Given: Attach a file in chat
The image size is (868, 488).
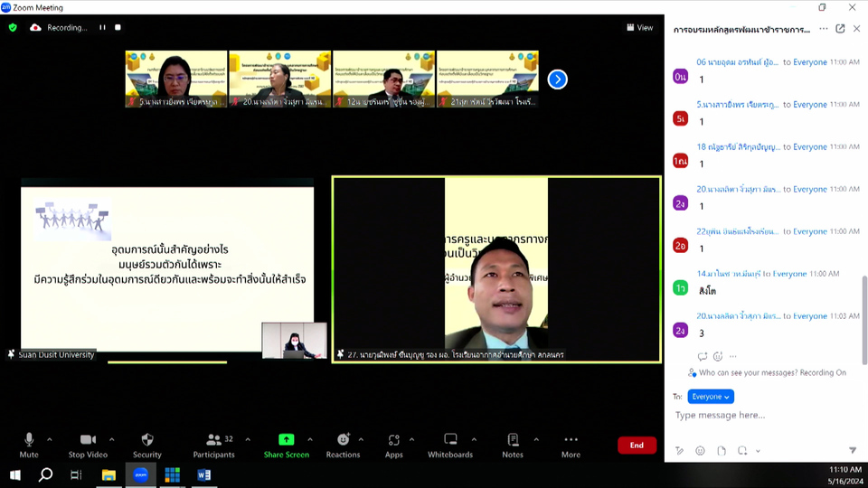Looking at the screenshot, I should 722,451.
